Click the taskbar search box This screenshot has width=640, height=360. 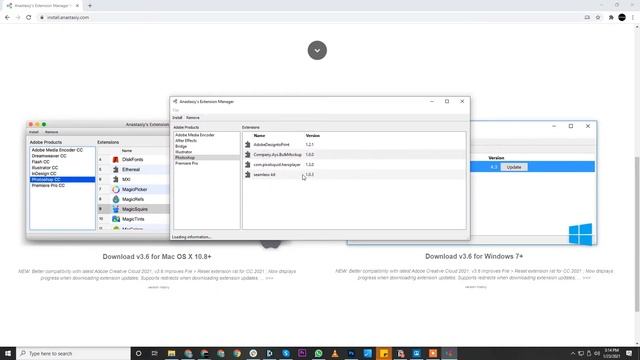coord(73,353)
